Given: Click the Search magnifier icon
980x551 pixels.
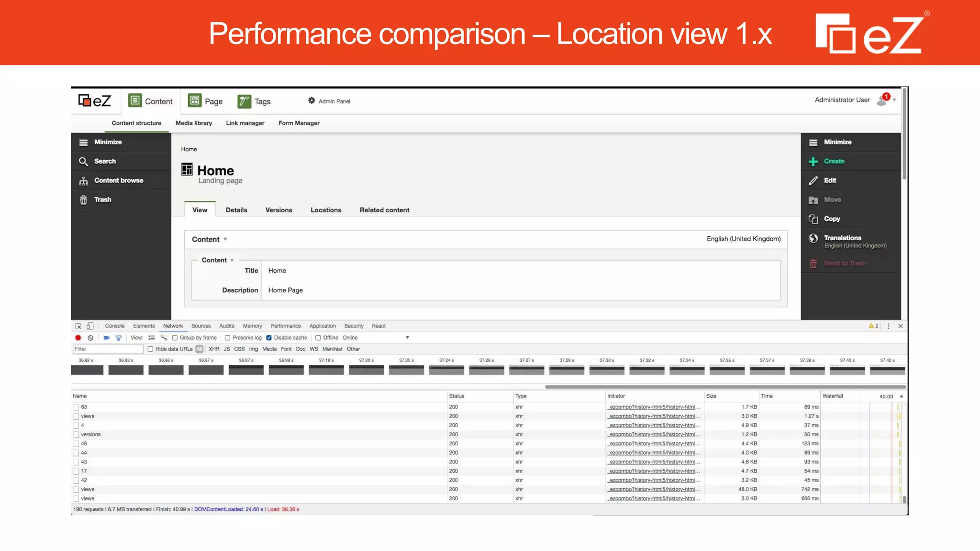Looking at the screenshot, I should pyautogui.click(x=83, y=162).
